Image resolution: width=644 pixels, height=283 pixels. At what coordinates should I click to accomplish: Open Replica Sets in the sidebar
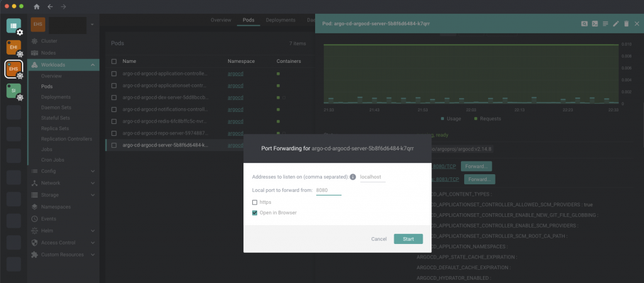coord(55,128)
